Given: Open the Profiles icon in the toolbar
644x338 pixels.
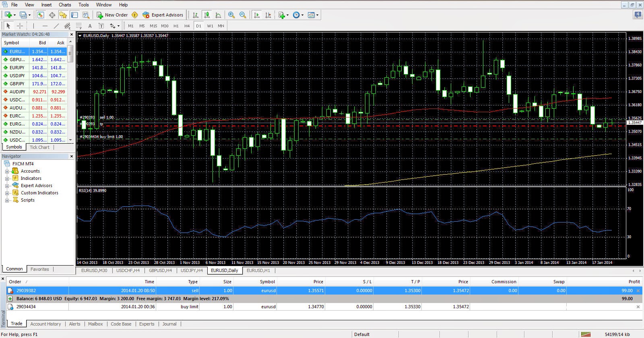Looking at the screenshot, I should [23, 15].
